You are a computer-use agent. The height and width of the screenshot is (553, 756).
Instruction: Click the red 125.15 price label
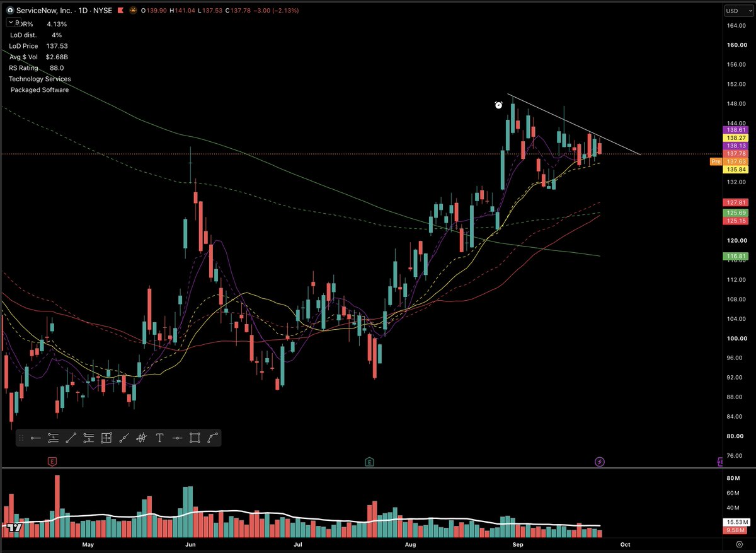[736, 221]
